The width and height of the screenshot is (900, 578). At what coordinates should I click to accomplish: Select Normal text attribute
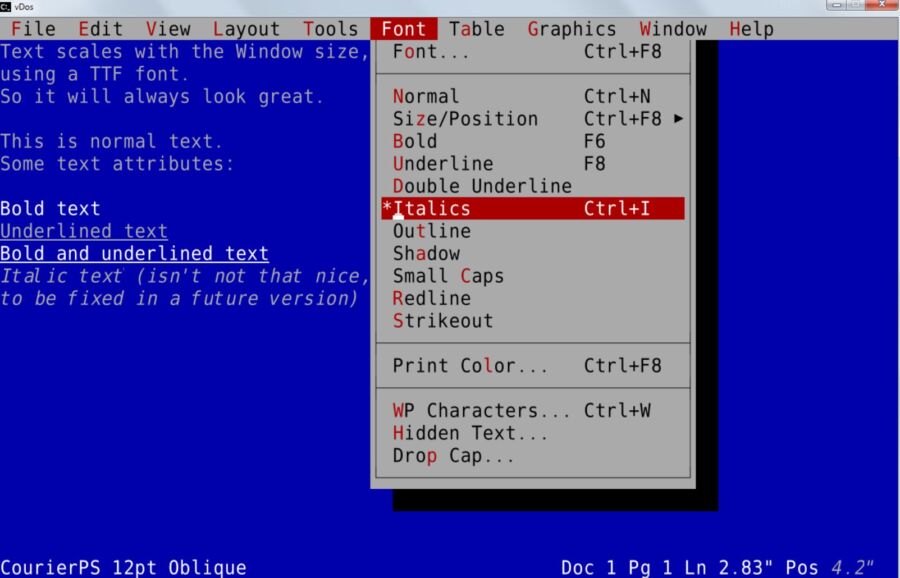(x=533, y=96)
